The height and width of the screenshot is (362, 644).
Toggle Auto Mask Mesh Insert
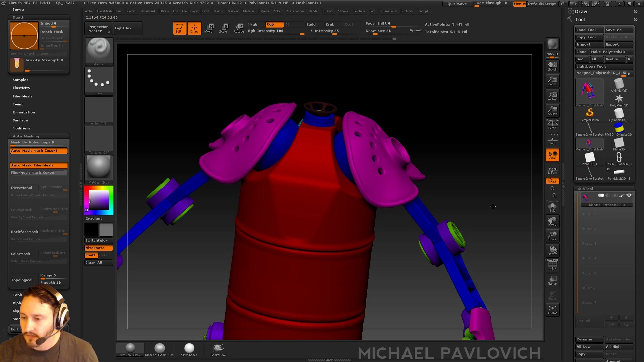(x=39, y=151)
